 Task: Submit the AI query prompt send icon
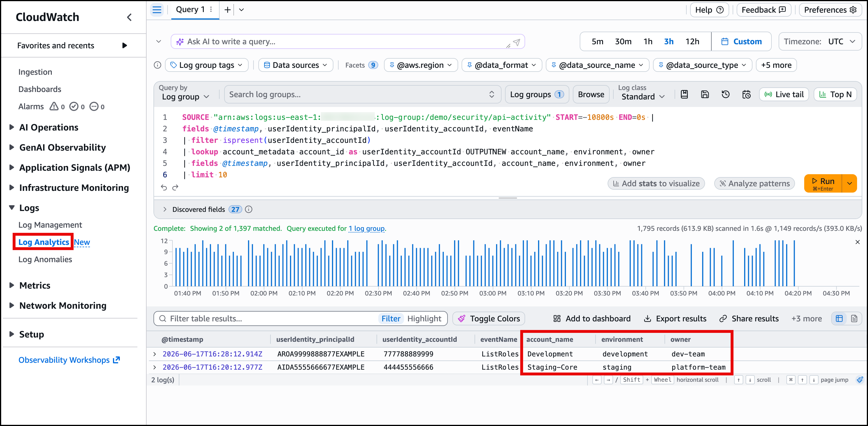pos(516,42)
